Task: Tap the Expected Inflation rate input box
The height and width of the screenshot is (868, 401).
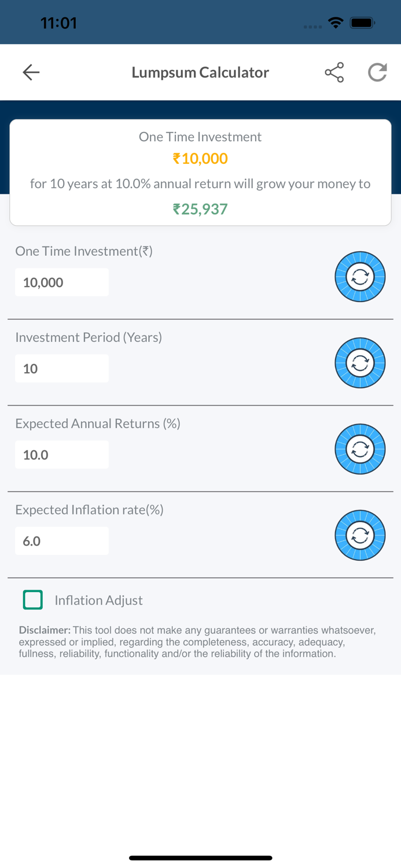Action: click(62, 540)
